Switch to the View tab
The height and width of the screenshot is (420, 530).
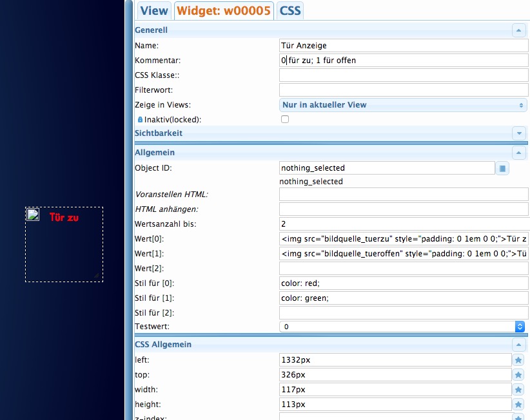pyautogui.click(x=154, y=11)
